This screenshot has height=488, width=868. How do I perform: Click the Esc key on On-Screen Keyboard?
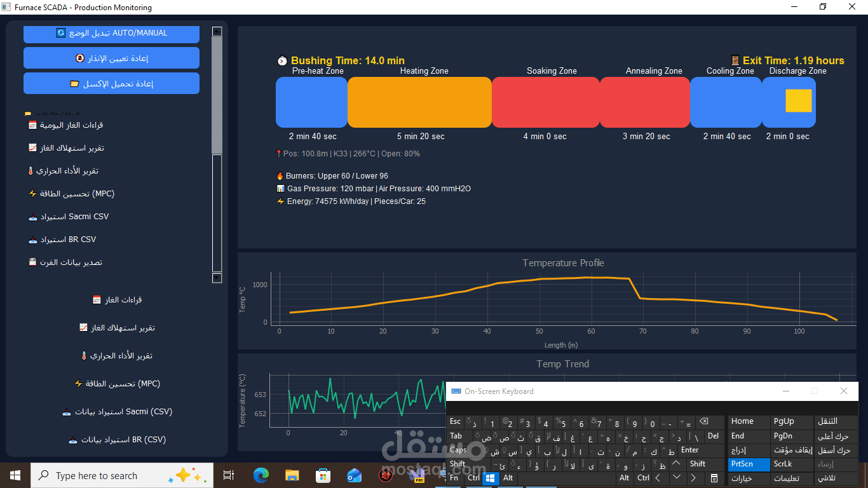tap(455, 422)
